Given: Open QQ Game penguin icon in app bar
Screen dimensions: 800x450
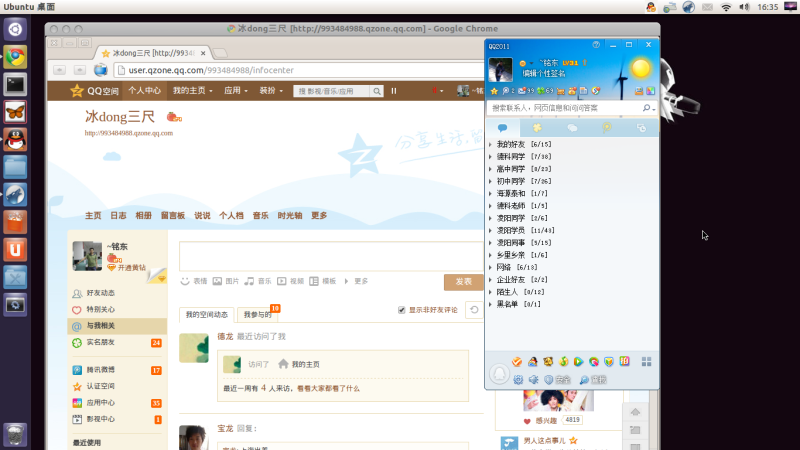Looking at the screenshot, I should point(533,362).
